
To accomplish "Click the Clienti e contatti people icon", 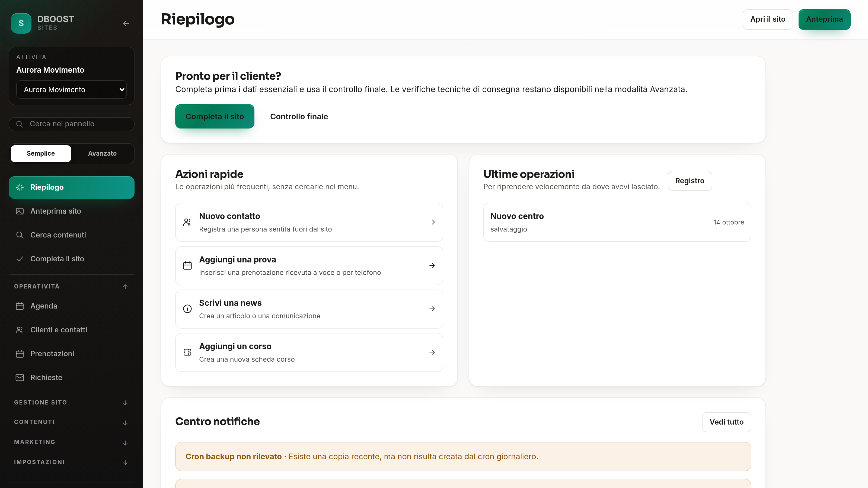I will point(20,330).
